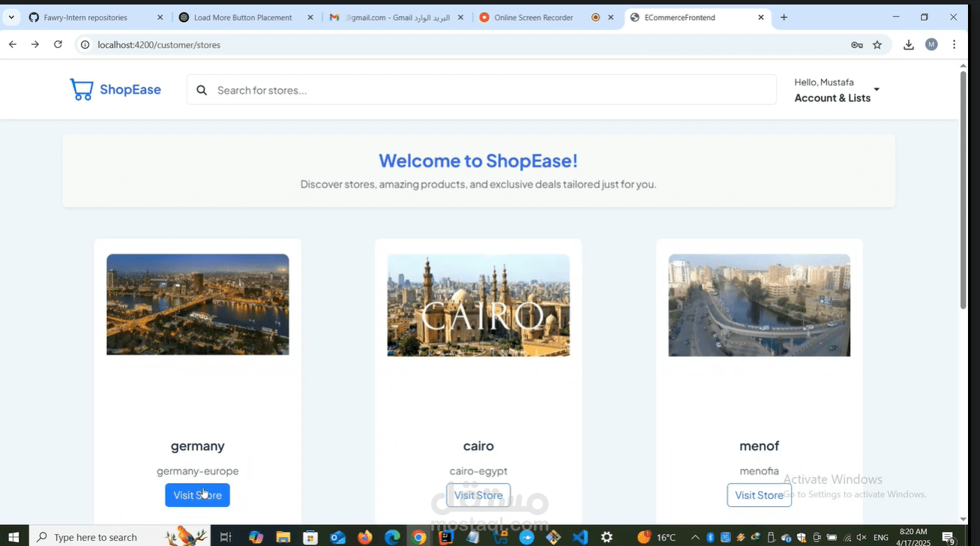
Task: Switch to the Gmail tab
Action: [397, 17]
